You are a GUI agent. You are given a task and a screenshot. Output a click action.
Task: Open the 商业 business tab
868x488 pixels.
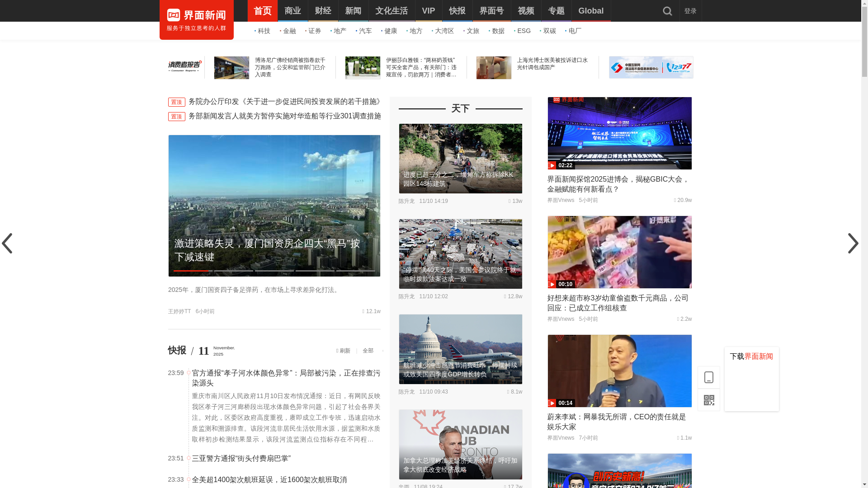tap(293, 11)
